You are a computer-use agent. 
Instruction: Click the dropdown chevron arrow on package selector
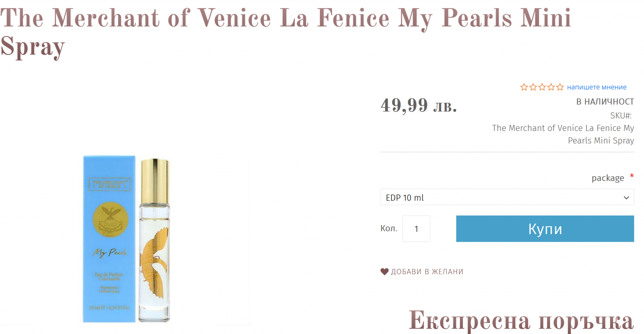pos(626,198)
